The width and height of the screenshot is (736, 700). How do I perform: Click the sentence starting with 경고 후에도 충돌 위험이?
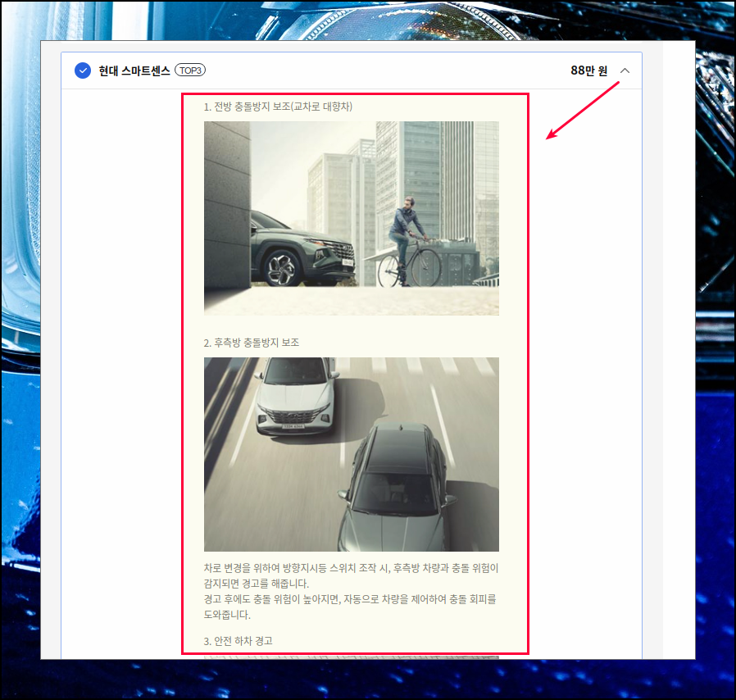click(x=350, y=607)
